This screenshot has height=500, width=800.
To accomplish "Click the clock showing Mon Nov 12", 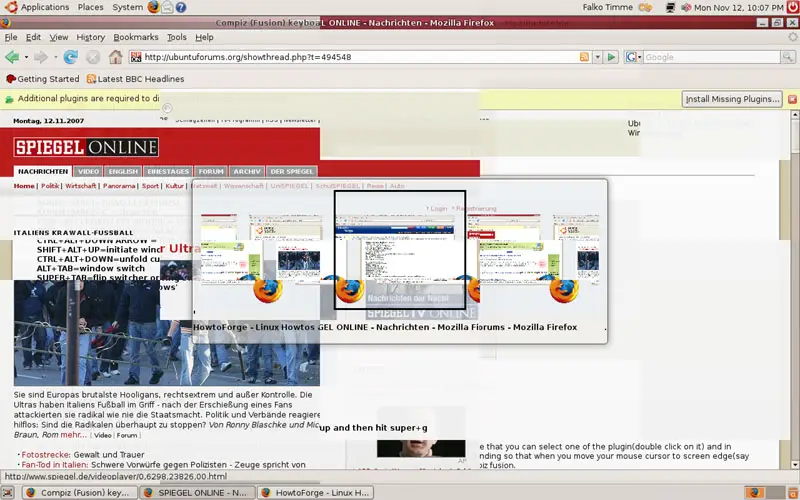I will point(738,8).
